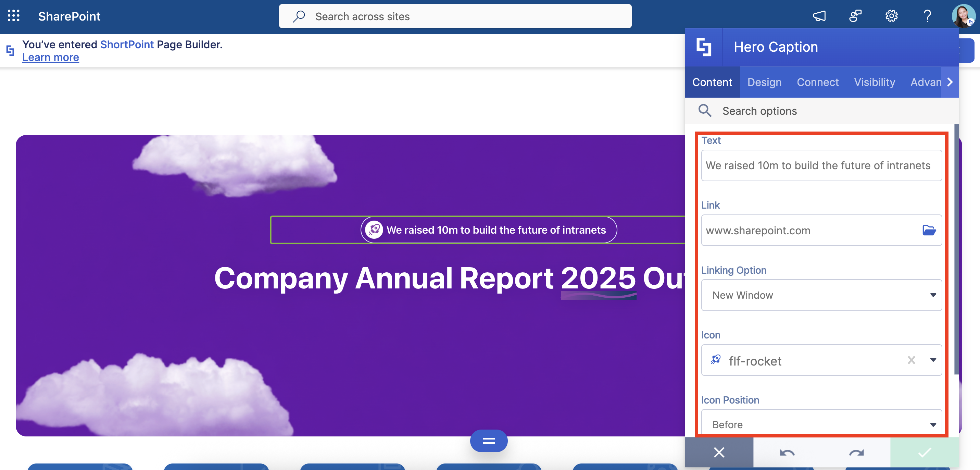Click the folder browse icon in Link field
Image resolution: width=980 pixels, height=470 pixels.
tap(929, 230)
